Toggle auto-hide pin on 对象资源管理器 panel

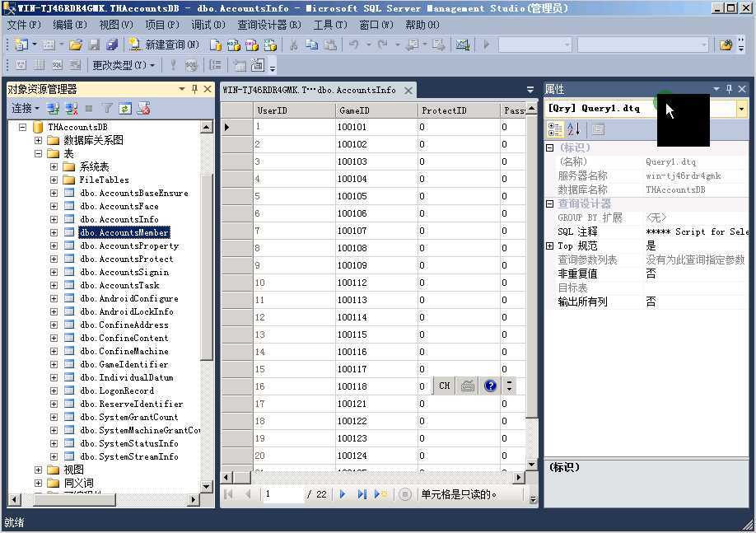pyautogui.click(x=195, y=89)
